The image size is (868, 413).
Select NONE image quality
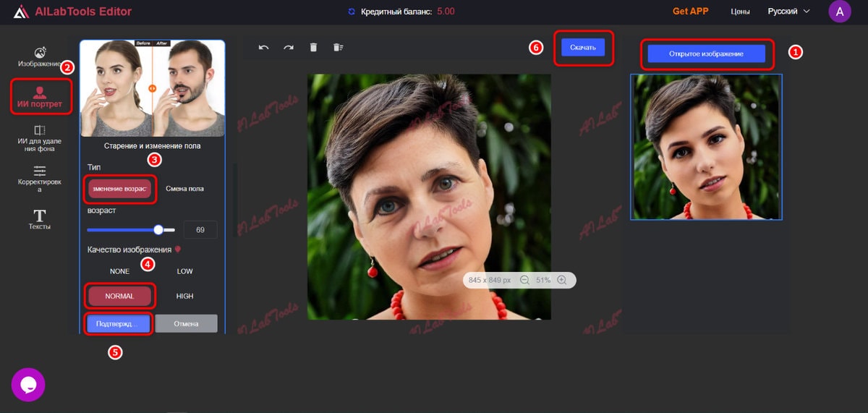(120, 271)
